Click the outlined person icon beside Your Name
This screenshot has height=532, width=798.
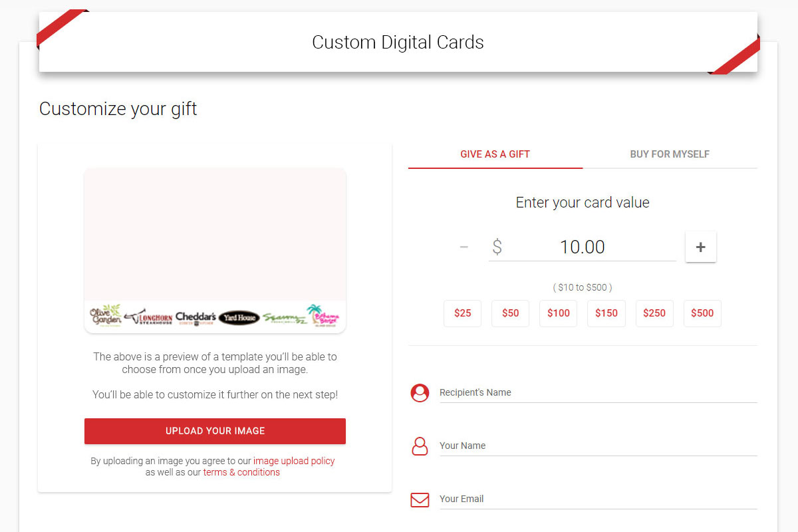click(420, 446)
